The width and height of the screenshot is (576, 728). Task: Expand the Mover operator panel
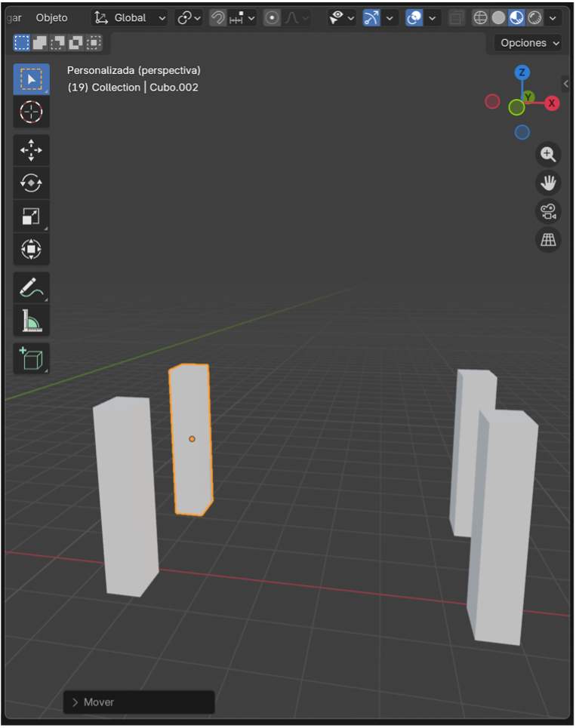tap(139, 702)
